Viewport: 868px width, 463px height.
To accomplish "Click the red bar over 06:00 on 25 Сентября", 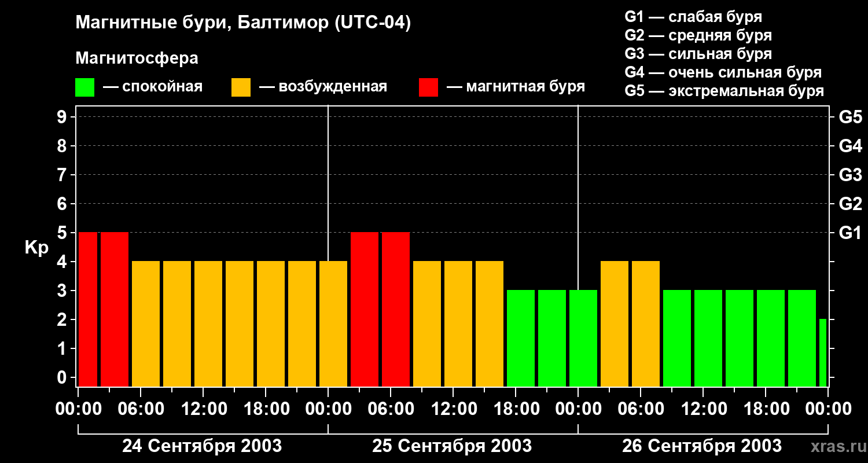I will click(x=396, y=309).
